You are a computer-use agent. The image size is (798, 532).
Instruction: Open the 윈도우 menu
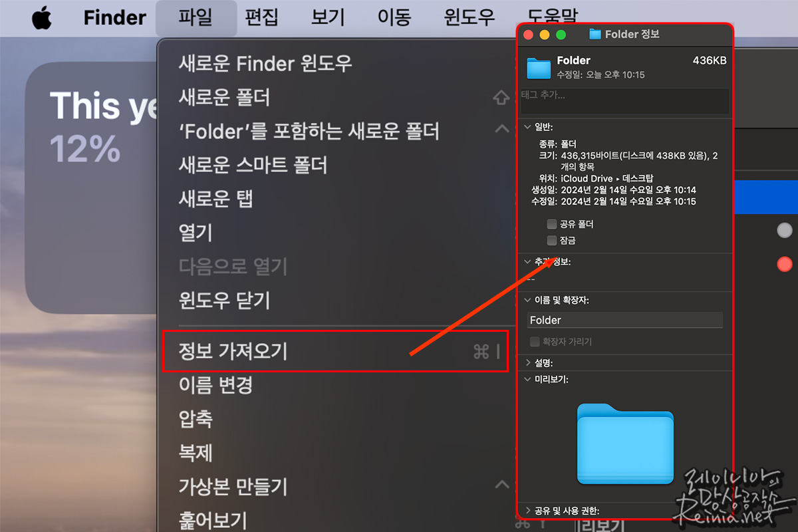[x=469, y=17]
